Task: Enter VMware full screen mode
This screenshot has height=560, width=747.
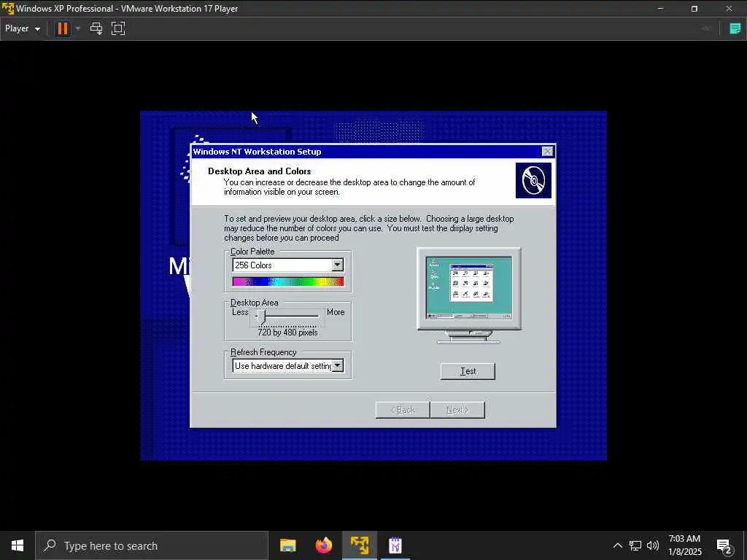Action: (x=118, y=28)
